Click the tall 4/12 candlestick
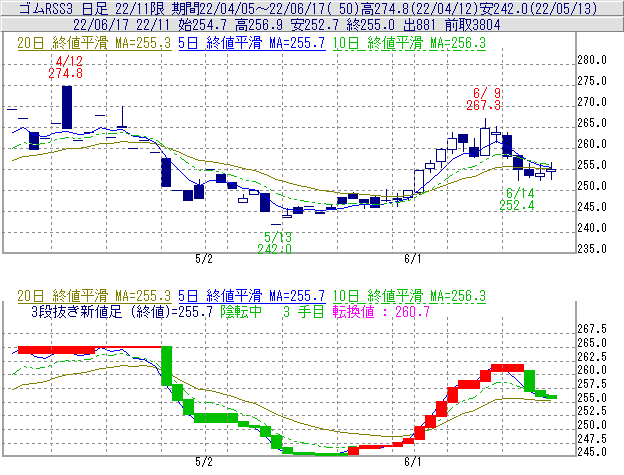Viewport: 624px width, 475px height. (67, 107)
